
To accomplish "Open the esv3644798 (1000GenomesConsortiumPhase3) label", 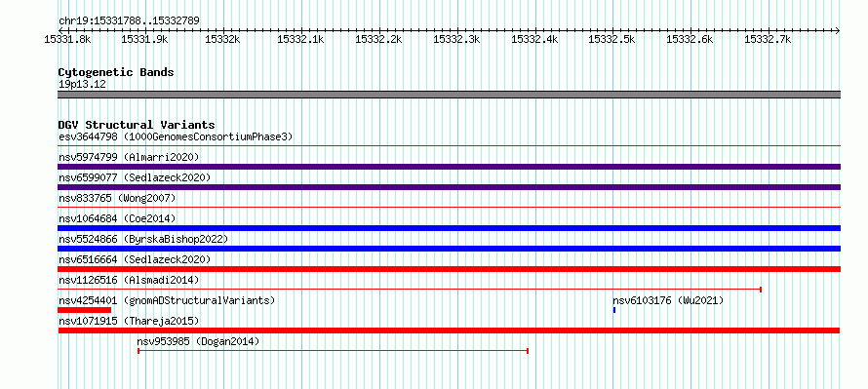I will pyautogui.click(x=176, y=136).
